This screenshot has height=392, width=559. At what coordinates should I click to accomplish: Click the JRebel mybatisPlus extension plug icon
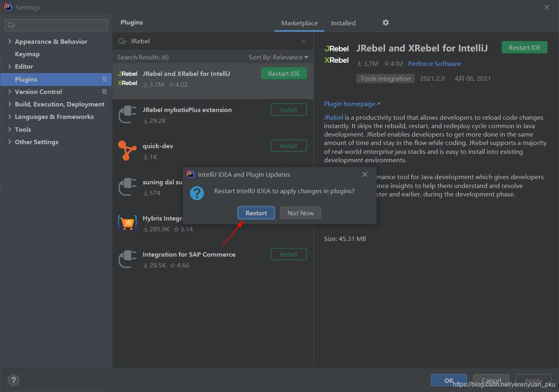(x=127, y=114)
